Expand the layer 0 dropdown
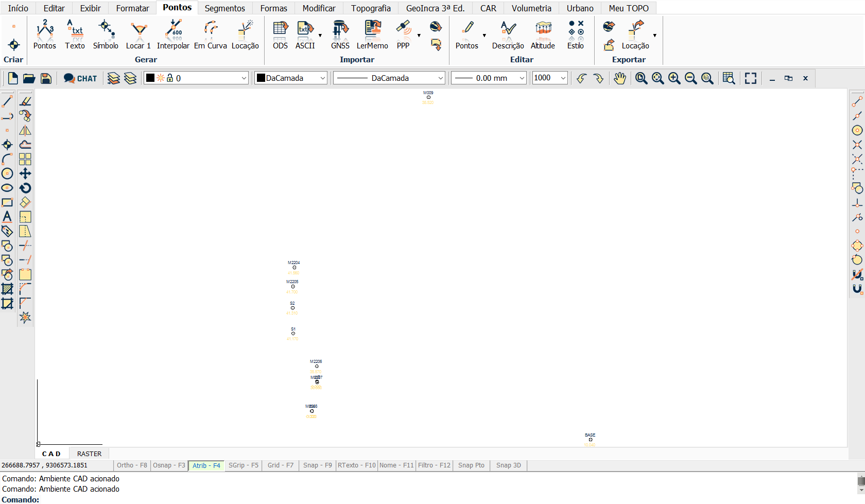865x504 pixels. 244,78
